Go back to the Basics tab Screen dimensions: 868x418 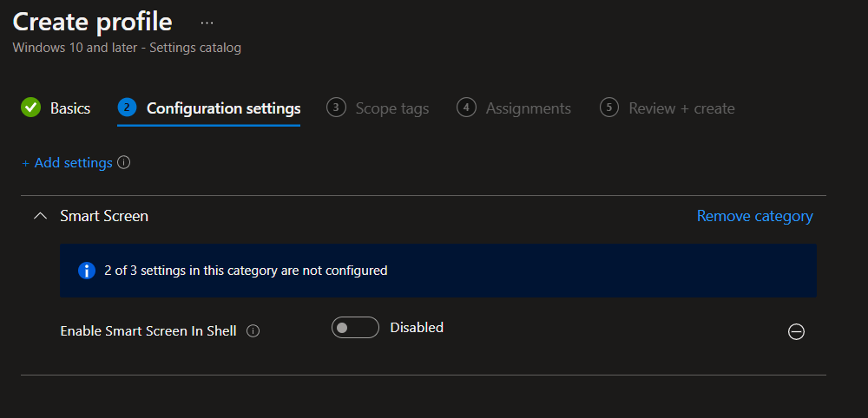70,108
